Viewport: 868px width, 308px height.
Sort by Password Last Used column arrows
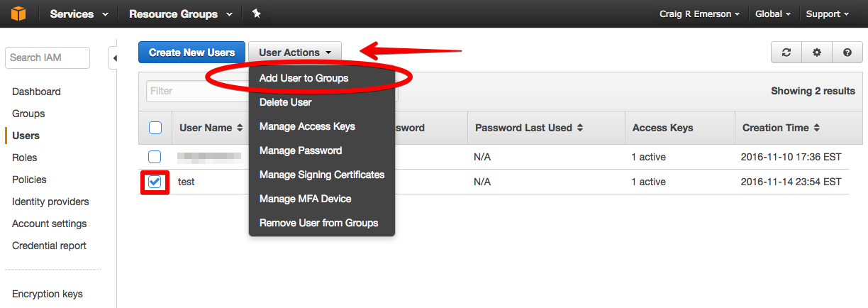tap(580, 128)
